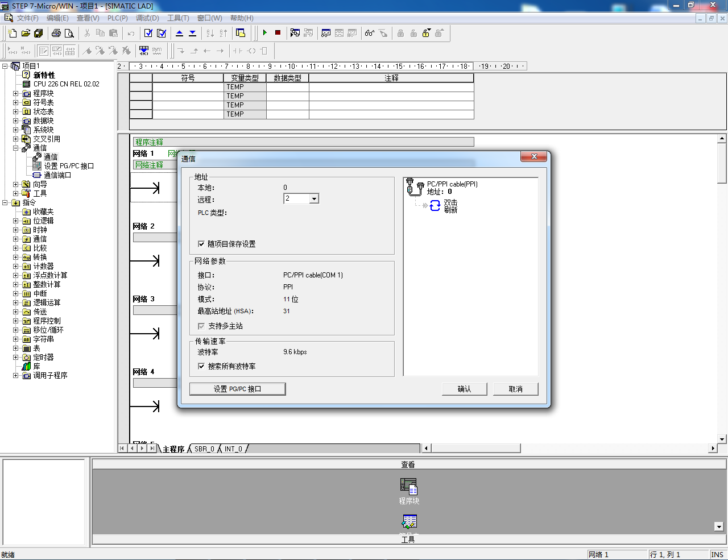Collapse the 指令 root node
This screenshot has width=728, height=560.
click(5, 202)
